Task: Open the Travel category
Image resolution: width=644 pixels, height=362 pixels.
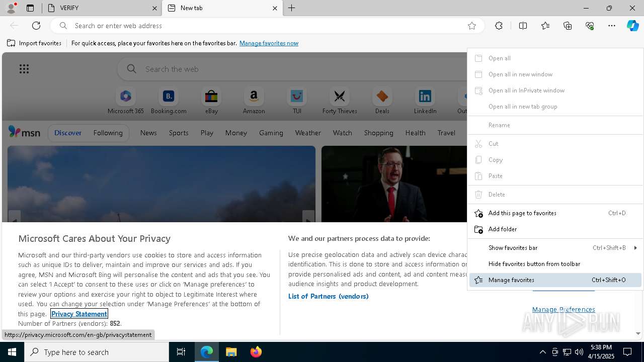Action: click(x=446, y=133)
